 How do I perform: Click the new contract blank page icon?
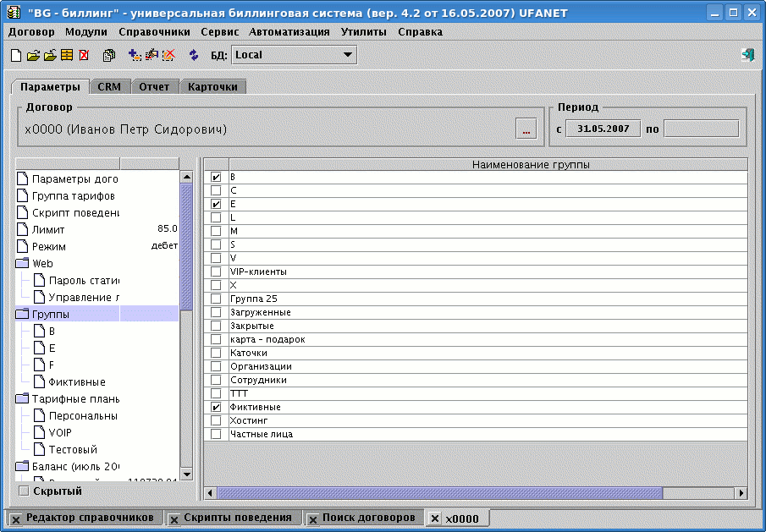[16, 56]
